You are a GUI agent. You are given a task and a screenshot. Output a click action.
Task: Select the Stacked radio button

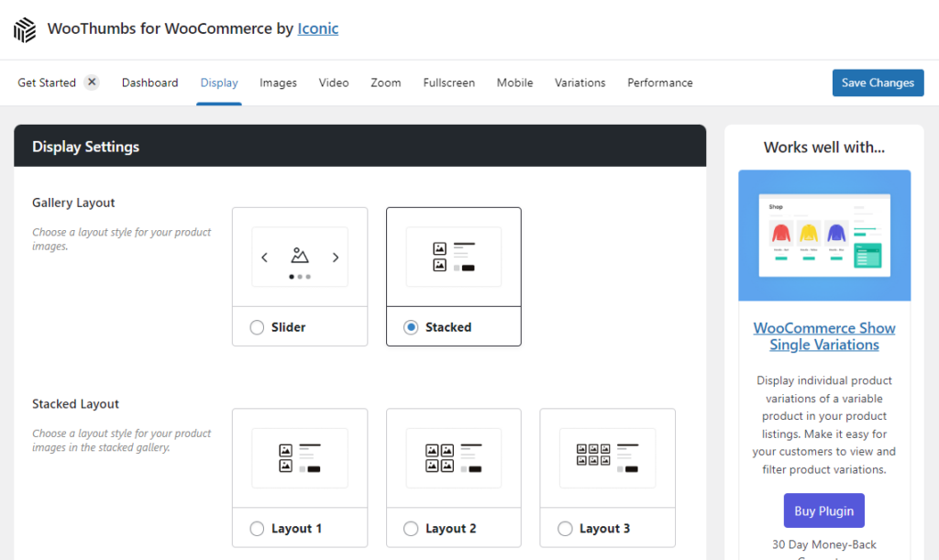click(412, 327)
